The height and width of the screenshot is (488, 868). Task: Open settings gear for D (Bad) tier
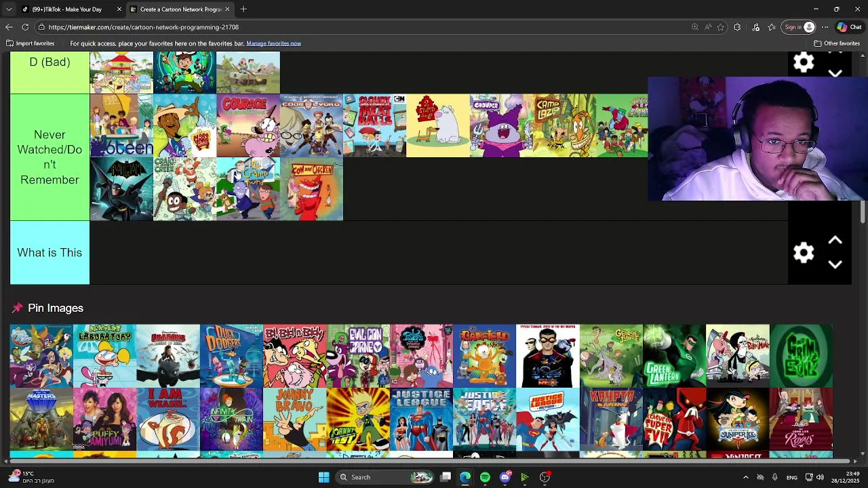(804, 62)
